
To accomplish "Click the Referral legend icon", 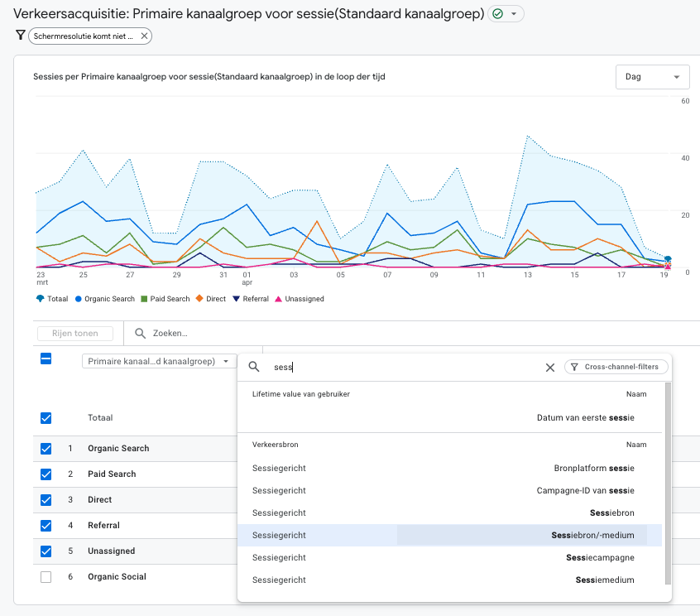I will click(235, 299).
